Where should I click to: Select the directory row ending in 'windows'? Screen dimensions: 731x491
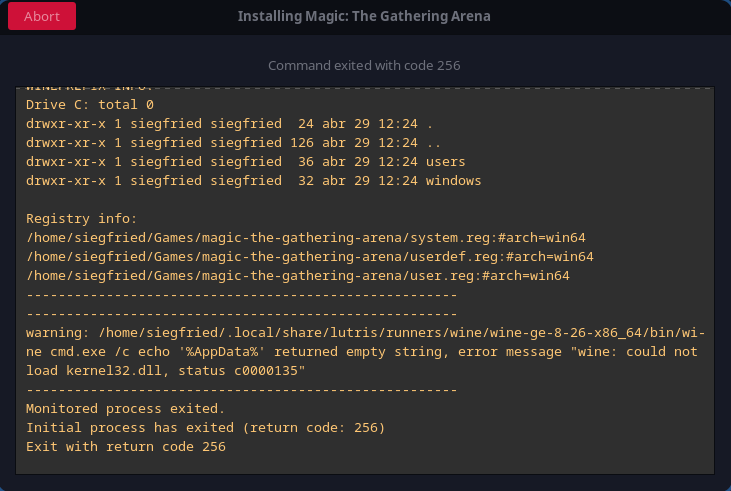click(x=254, y=181)
